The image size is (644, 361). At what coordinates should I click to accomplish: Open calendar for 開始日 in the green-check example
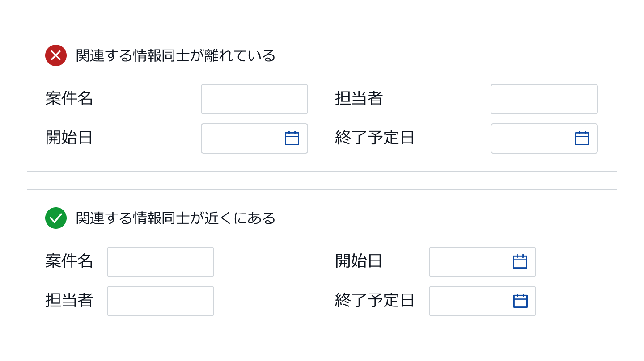[x=520, y=262]
